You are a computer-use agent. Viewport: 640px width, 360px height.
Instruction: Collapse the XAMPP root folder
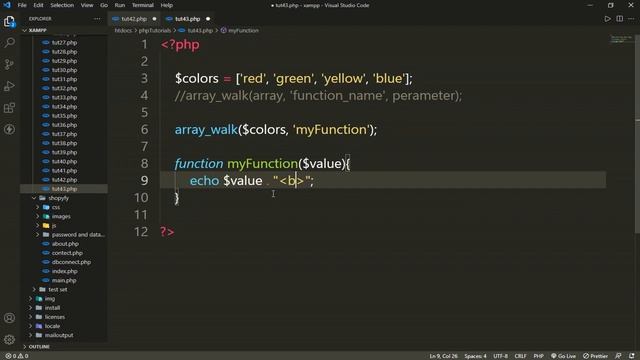click(24, 30)
